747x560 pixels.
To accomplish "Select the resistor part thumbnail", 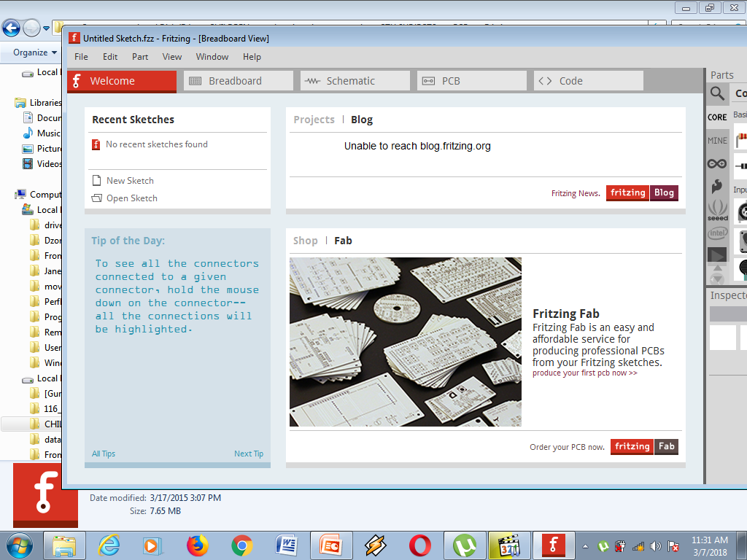I will coord(741,139).
